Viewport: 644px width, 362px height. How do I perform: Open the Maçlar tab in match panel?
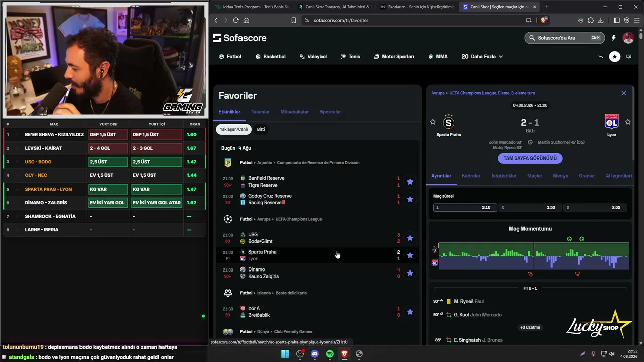pos(535,176)
